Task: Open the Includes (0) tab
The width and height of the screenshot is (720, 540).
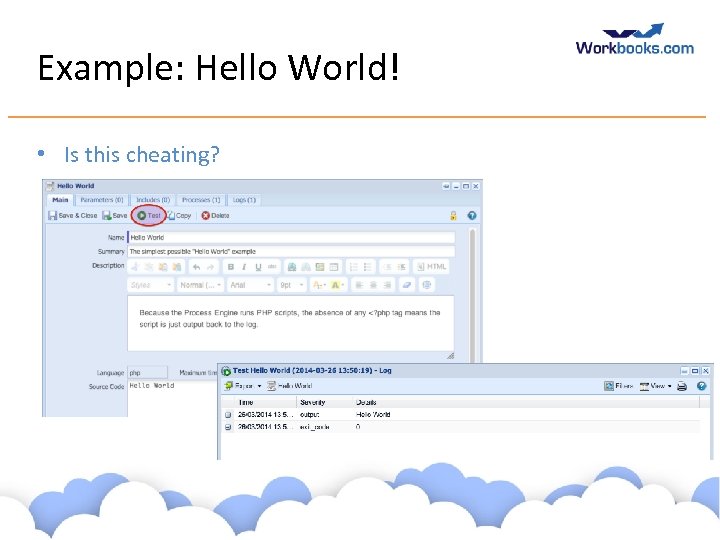Action: [153, 200]
